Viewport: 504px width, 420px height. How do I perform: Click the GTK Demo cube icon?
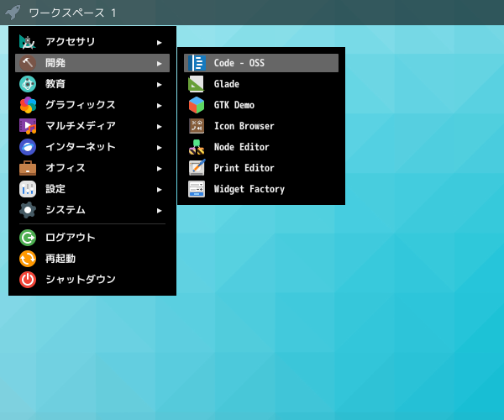pos(197,105)
